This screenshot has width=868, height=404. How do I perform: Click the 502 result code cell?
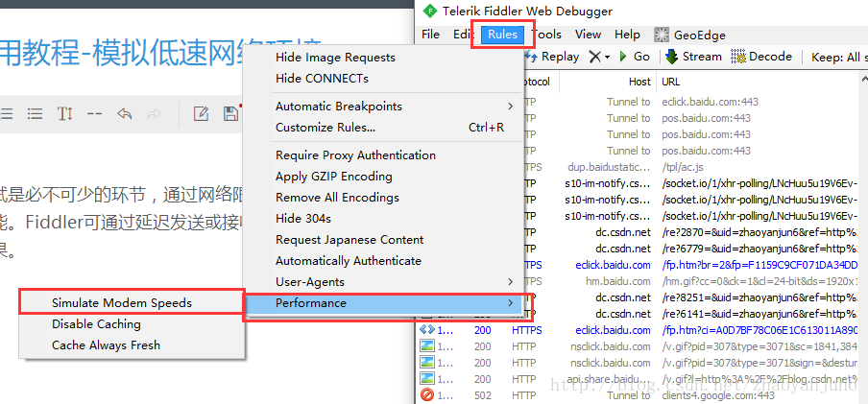pyautogui.click(x=483, y=395)
